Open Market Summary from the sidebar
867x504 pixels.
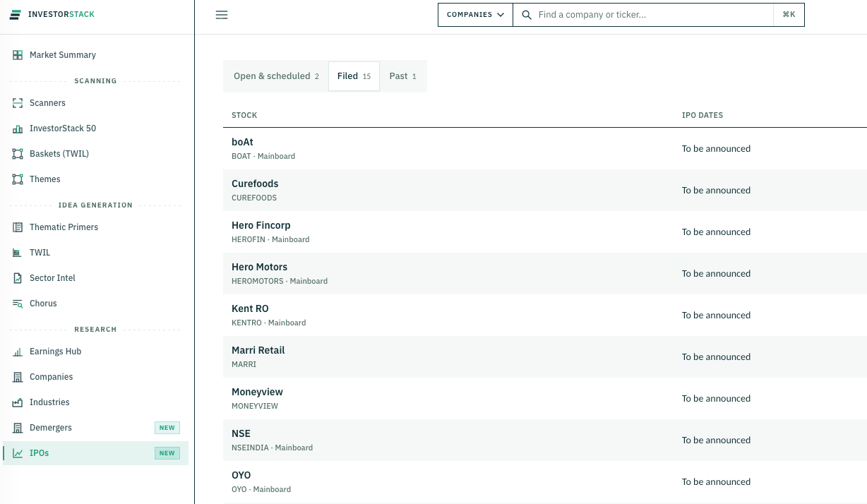coord(96,55)
